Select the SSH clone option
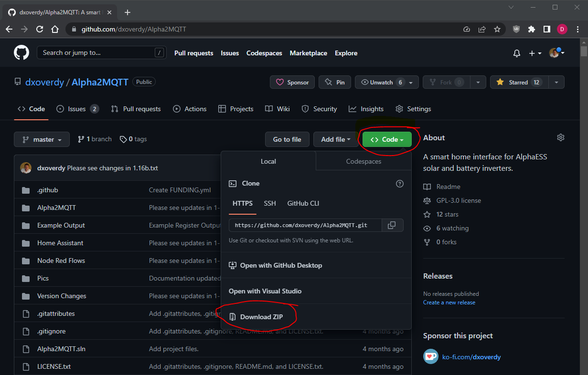This screenshot has height=375, width=588. pos(270,203)
